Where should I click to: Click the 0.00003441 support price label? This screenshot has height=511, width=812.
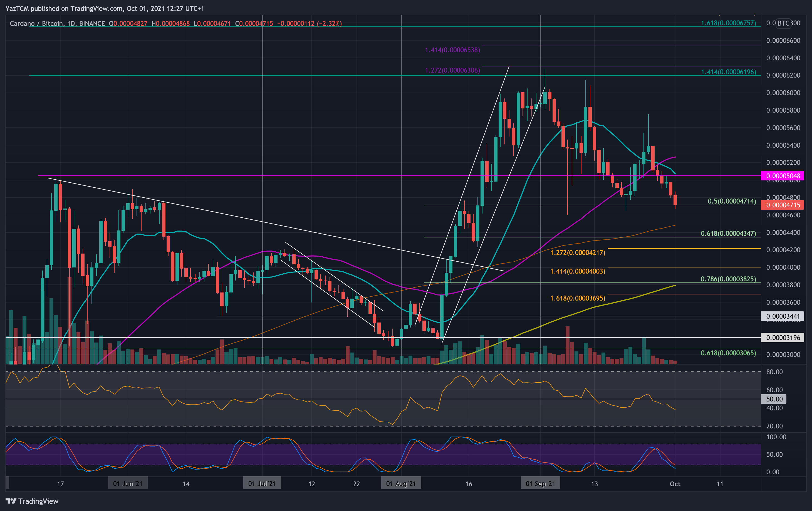[x=782, y=316]
